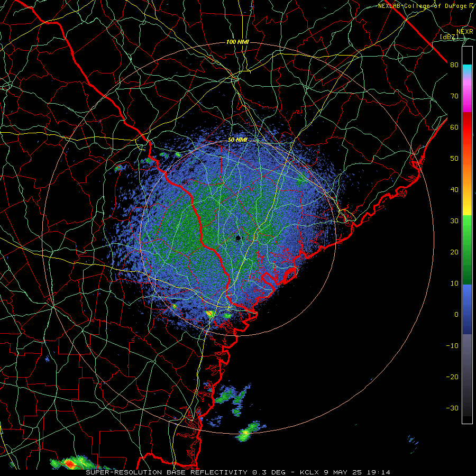
Task: Click the -30 dBZ scale value
Action: coord(452,408)
